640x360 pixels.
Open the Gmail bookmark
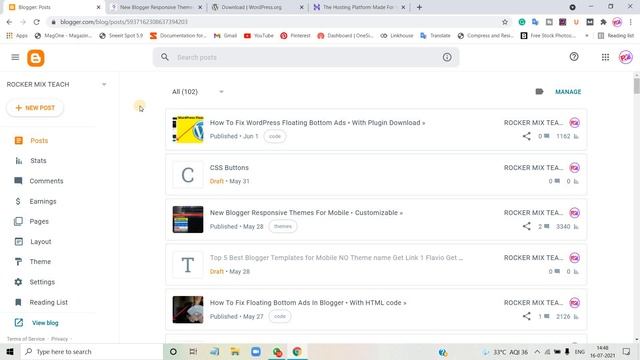(225, 36)
